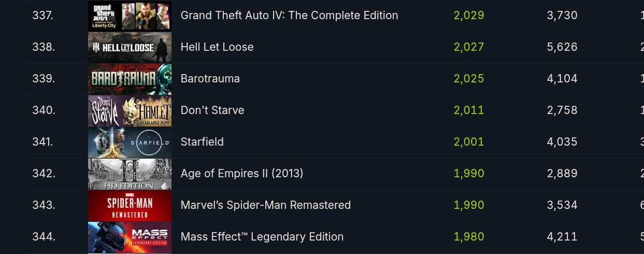Open the Age of Empires HD Edition thumbnail

[x=130, y=174]
